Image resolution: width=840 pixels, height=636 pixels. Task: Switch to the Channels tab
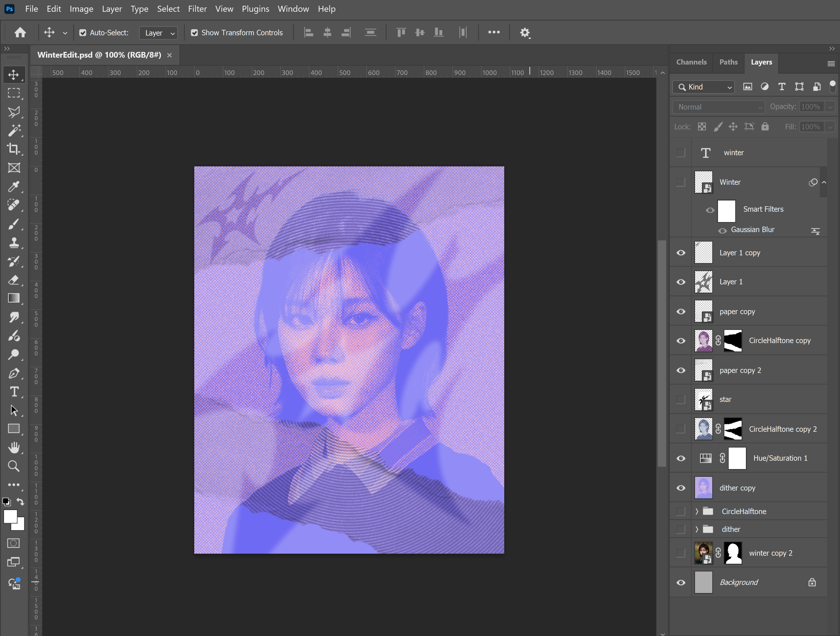[x=691, y=62]
